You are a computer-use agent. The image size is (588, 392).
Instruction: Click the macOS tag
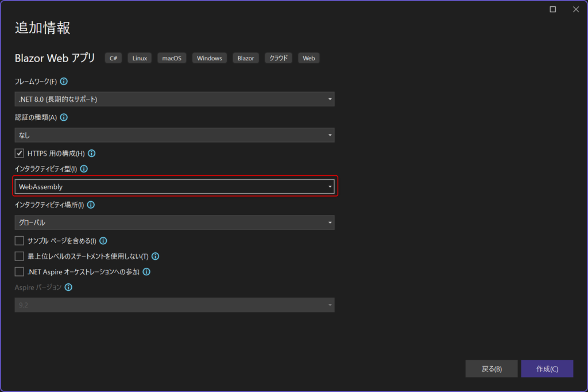pyautogui.click(x=172, y=58)
